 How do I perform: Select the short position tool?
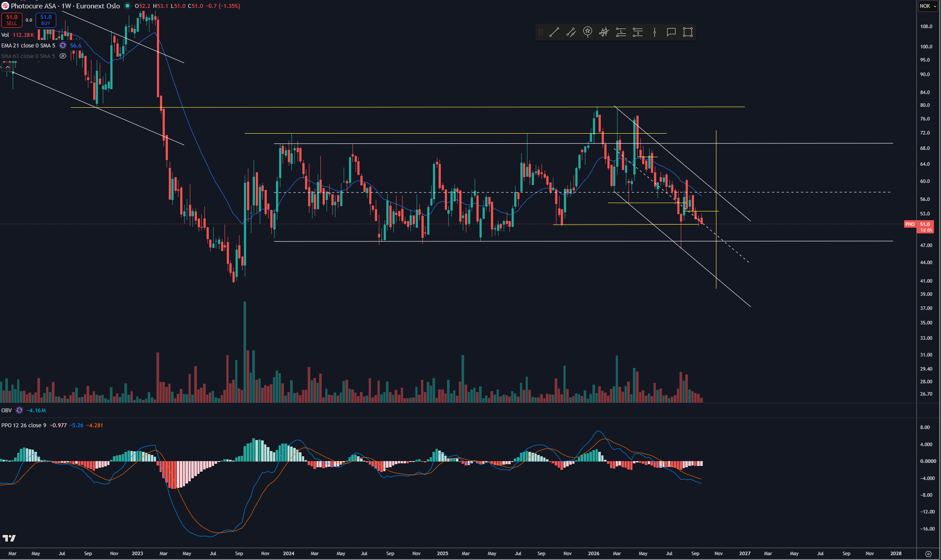[638, 32]
